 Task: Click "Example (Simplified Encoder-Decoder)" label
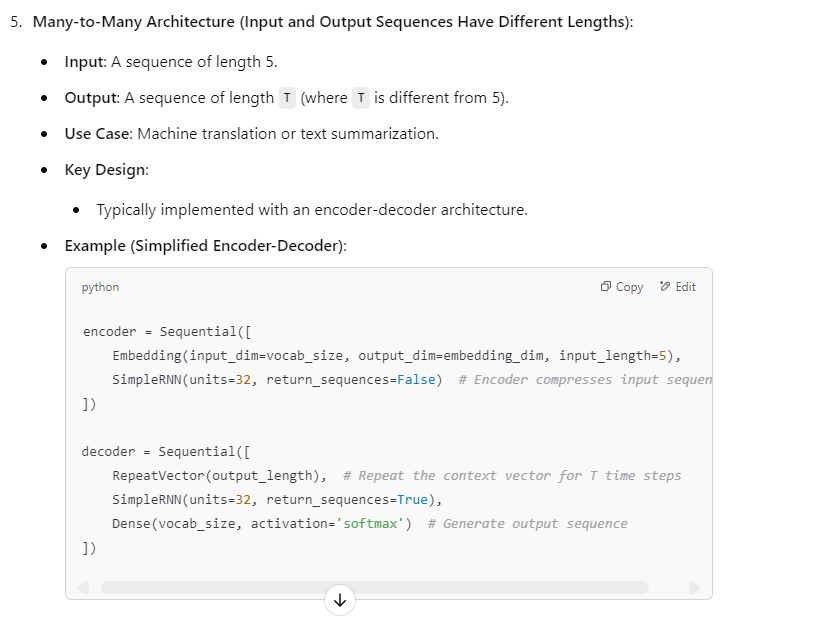pyautogui.click(x=205, y=246)
